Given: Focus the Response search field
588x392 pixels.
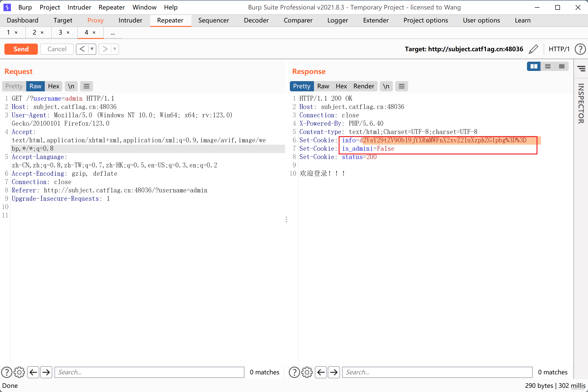Looking at the screenshot, I should point(437,372).
